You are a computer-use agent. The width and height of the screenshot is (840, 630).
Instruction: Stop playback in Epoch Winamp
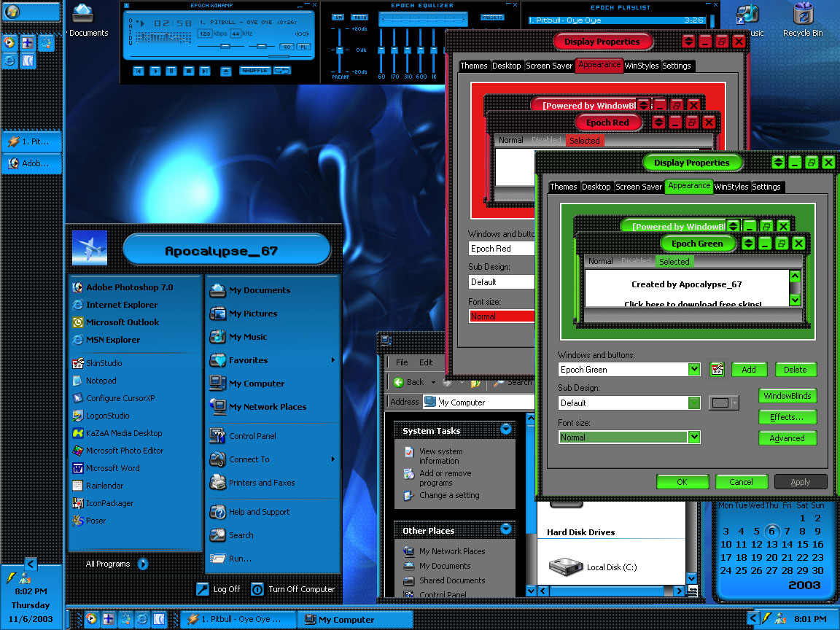[x=188, y=71]
